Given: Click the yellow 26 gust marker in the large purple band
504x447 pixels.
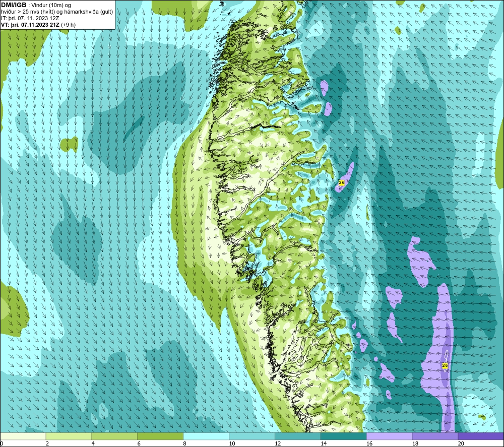Looking at the screenshot, I should 445,365.
